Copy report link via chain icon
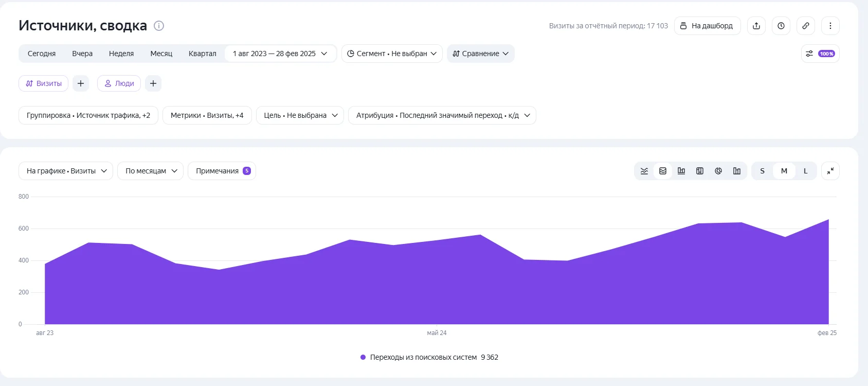Viewport: 868px width, 386px height. (806, 26)
